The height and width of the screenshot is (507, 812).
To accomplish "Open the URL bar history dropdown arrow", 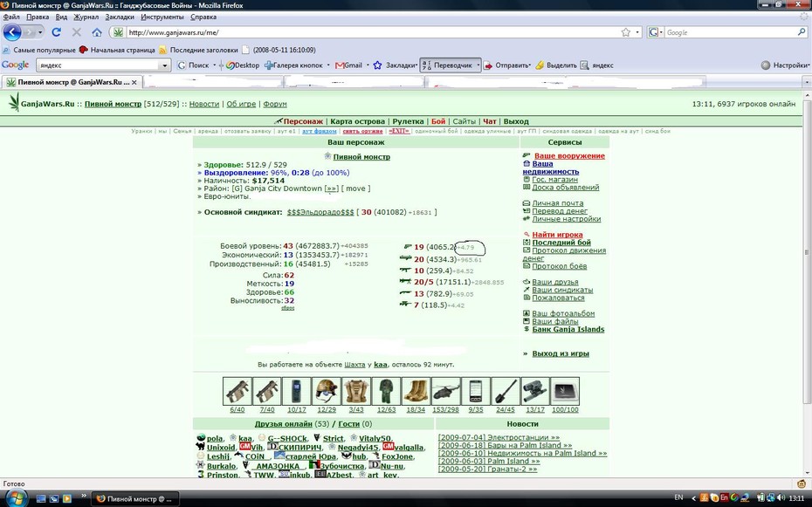I will [x=637, y=32].
